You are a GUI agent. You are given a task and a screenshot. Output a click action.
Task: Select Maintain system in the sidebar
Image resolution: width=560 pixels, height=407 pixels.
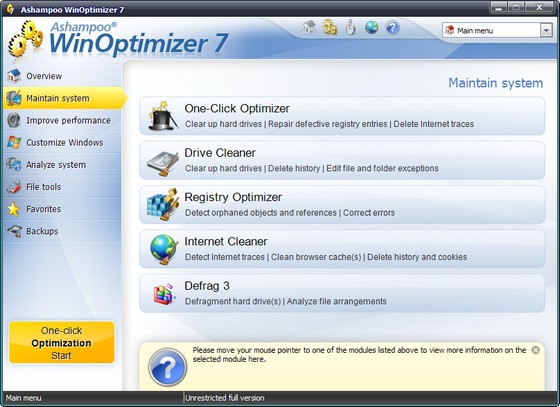tap(64, 98)
